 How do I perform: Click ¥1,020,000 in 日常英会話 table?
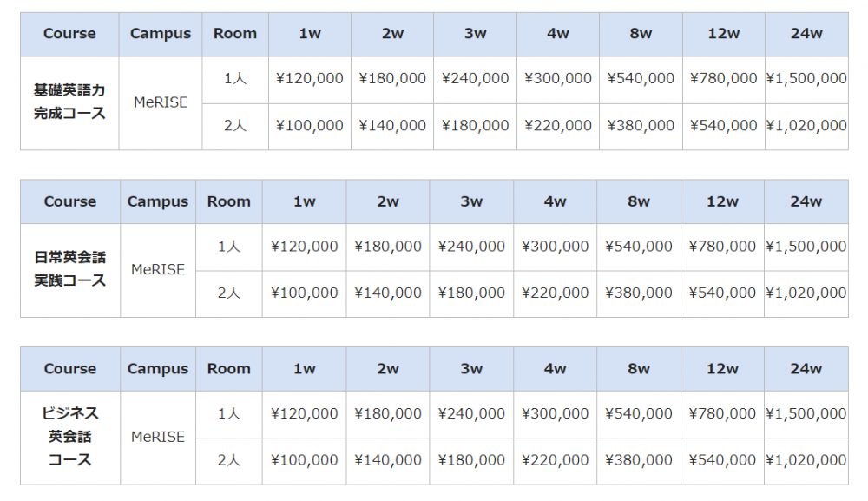tap(806, 293)
